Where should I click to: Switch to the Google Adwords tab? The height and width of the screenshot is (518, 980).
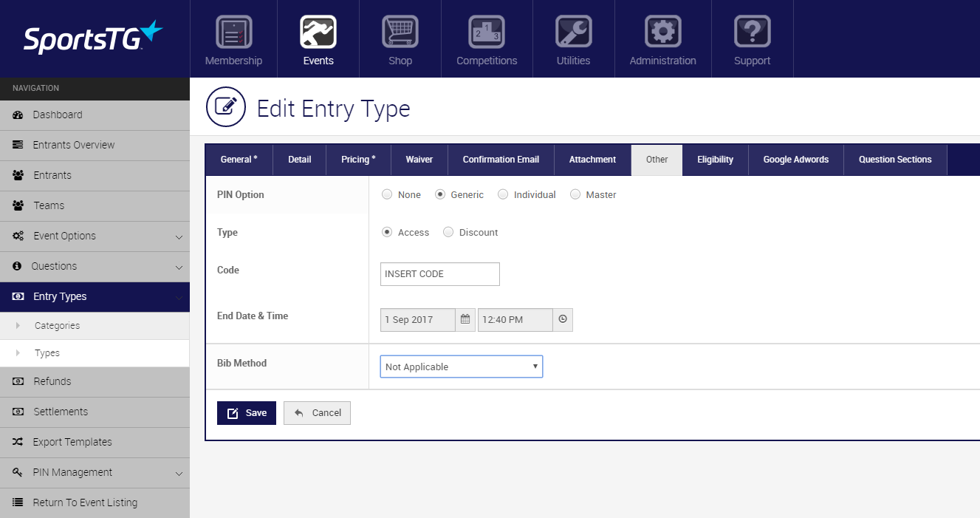click(x=796, y=160)
